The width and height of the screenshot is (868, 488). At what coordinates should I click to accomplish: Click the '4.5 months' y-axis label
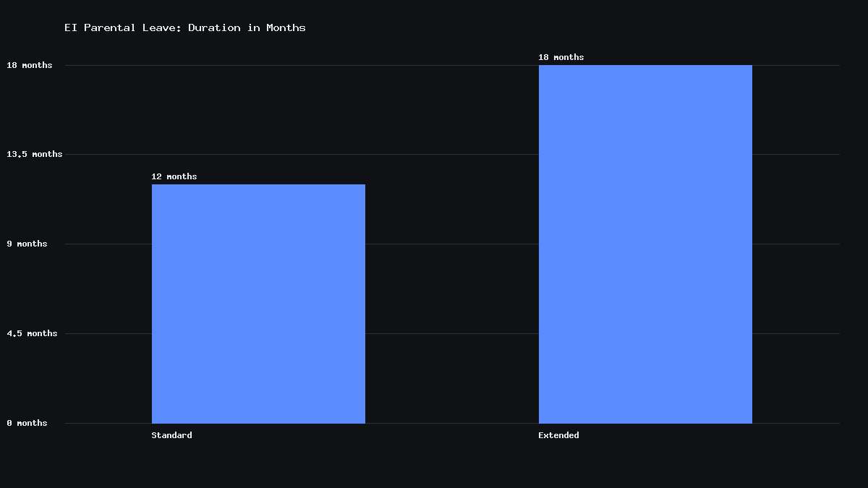(33, 333)
